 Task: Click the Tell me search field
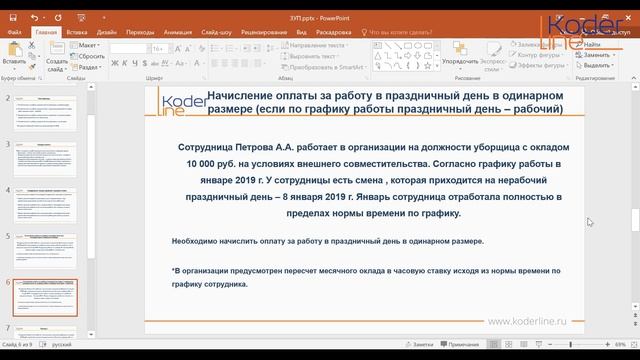397,32
